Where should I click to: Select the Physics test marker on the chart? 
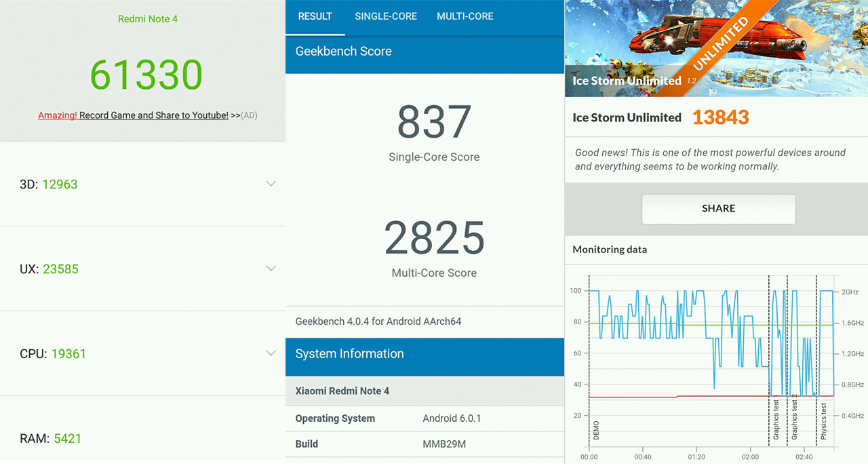coord(824,421)
